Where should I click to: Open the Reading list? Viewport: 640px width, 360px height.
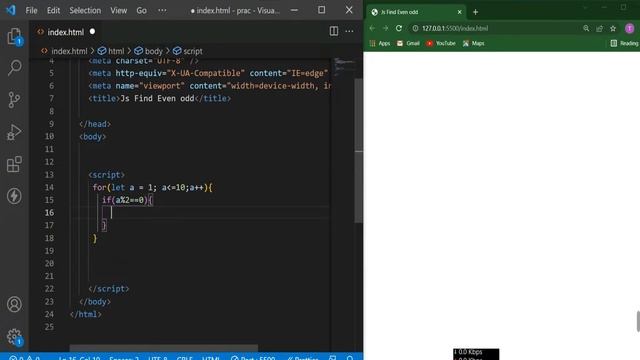(624, 43)
